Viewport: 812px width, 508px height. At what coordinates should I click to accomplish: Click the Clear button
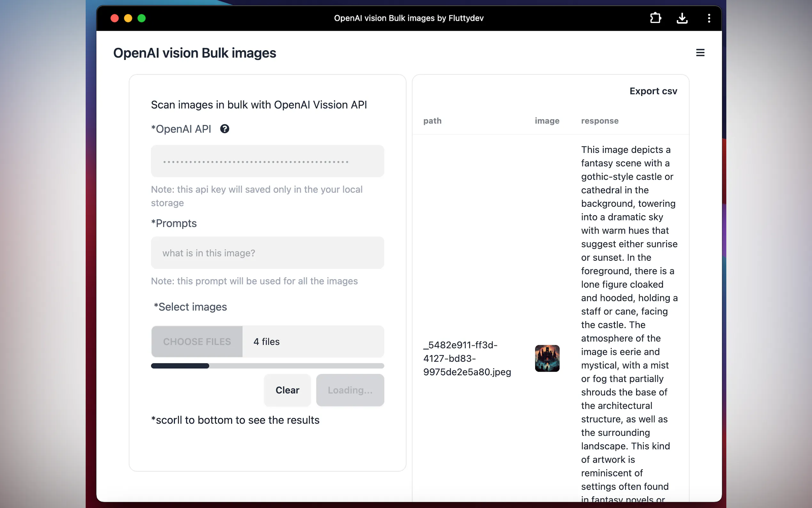click(x=287, y=390)
